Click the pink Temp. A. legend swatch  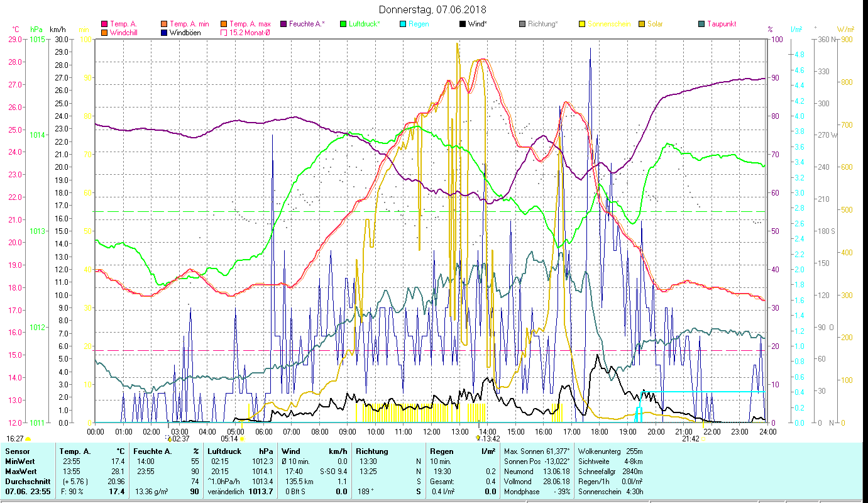pyautogui.click(x=104, y=24)
